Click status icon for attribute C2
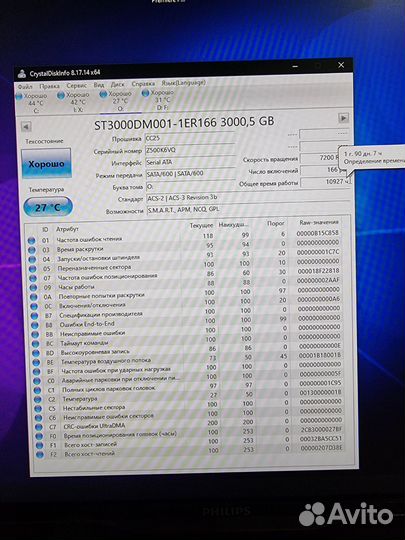This screenshot has height=540, width=405. tap(37, 399)
